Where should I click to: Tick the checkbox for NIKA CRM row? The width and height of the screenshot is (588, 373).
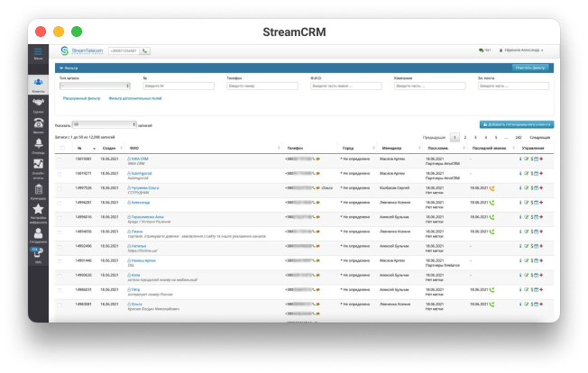click(x=60, y=159)
